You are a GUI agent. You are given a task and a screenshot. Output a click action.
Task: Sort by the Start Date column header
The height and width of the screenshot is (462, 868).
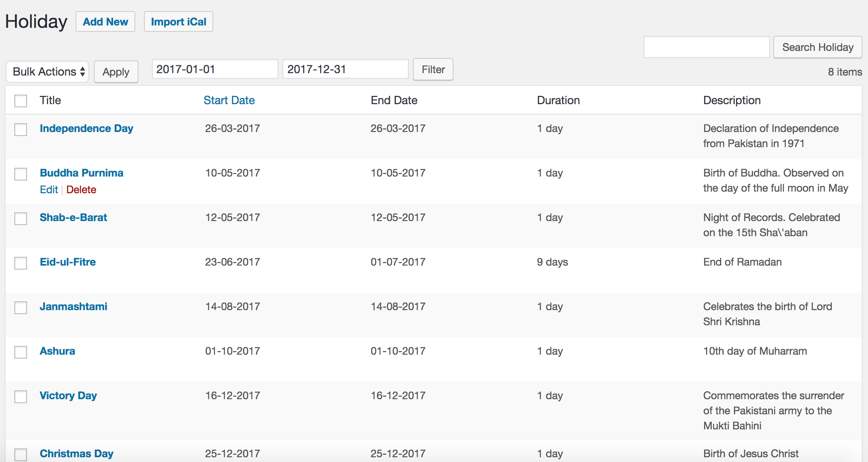229,100
